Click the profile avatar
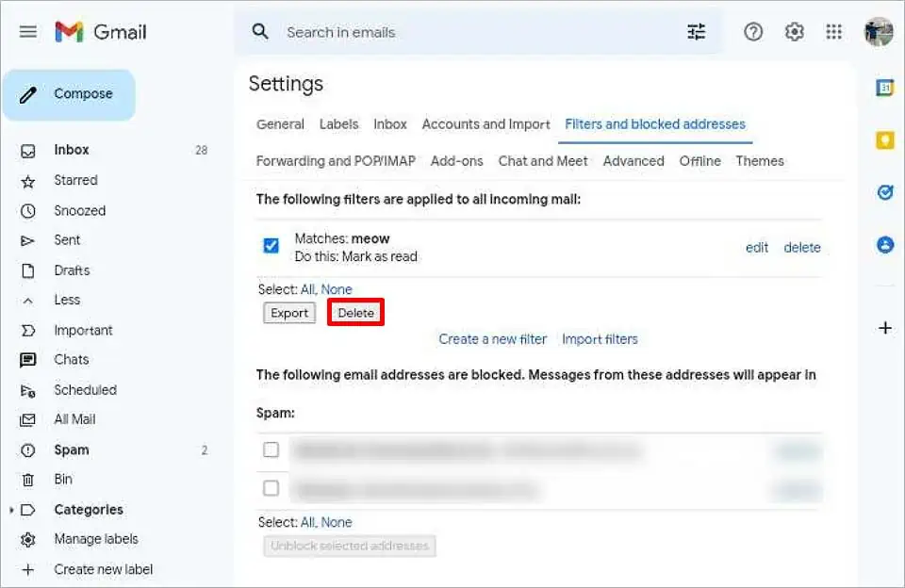The width and height of the screenshot is (905, 588). 878,31
